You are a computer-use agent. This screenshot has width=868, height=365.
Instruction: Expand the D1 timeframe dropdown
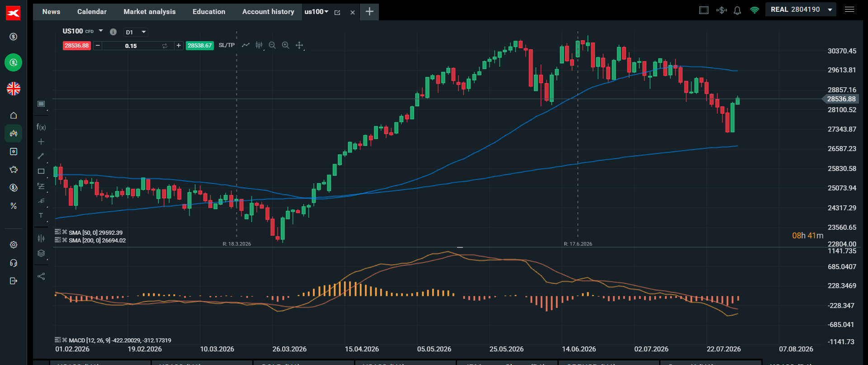coord(136,32)
